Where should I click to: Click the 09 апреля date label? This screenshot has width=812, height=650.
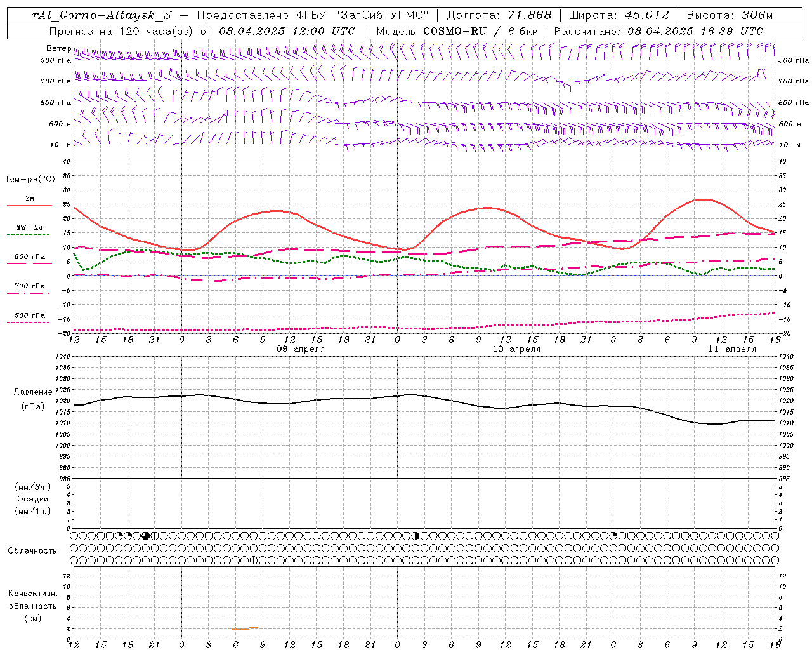pos(301,349)
